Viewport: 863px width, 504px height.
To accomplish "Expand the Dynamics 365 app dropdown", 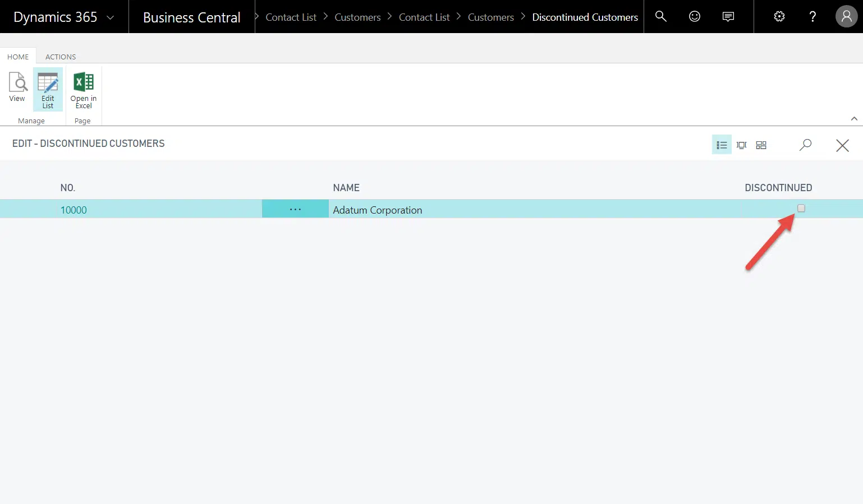I will coord(111,17).
